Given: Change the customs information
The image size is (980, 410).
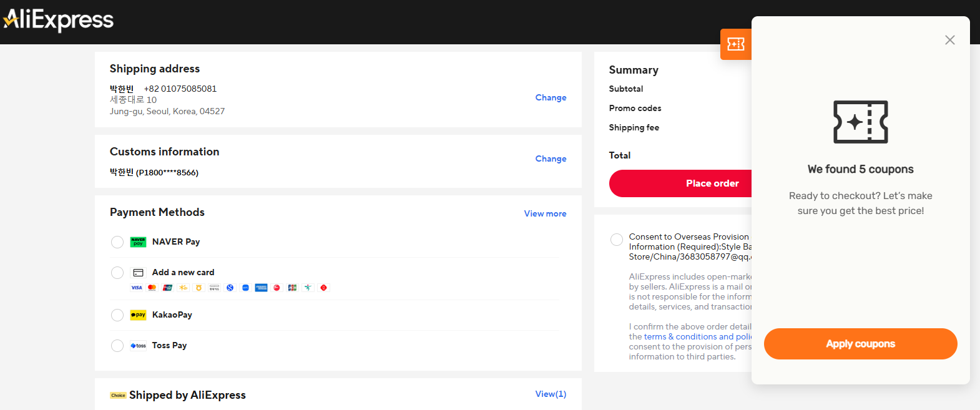Looking at the screenshot, I should tap(551, 159).
